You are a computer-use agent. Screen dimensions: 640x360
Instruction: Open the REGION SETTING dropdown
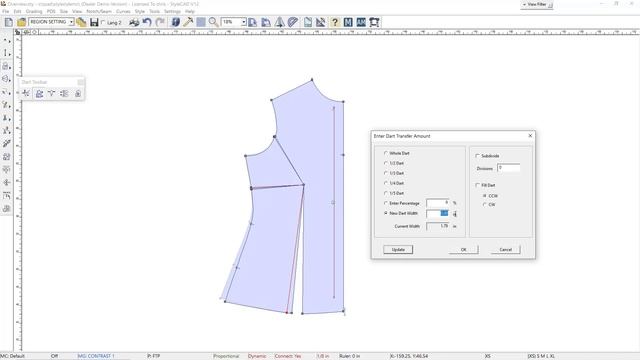pyautogui.click(x=71, y=22)
